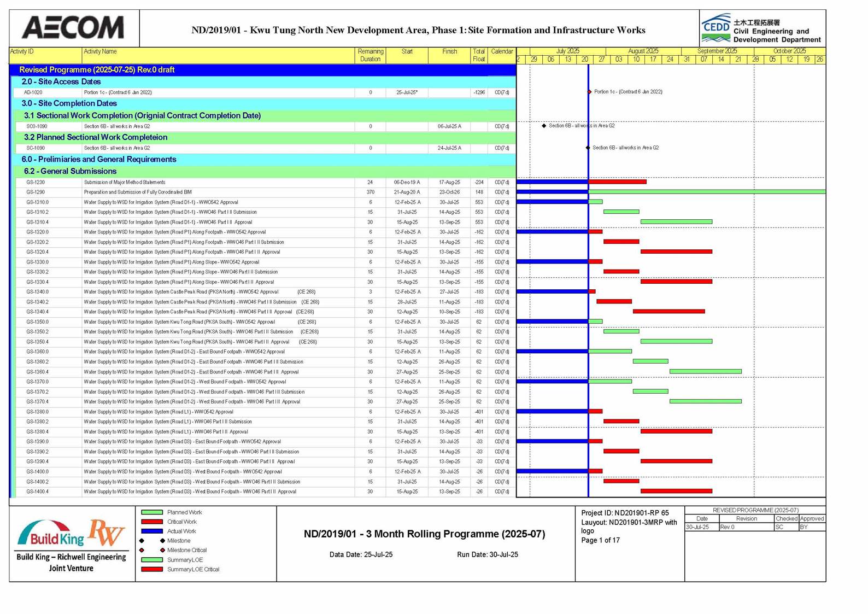Screen dimensions: 868x614
Task: Select the Total Float column header
Action: tap(479, 55)
